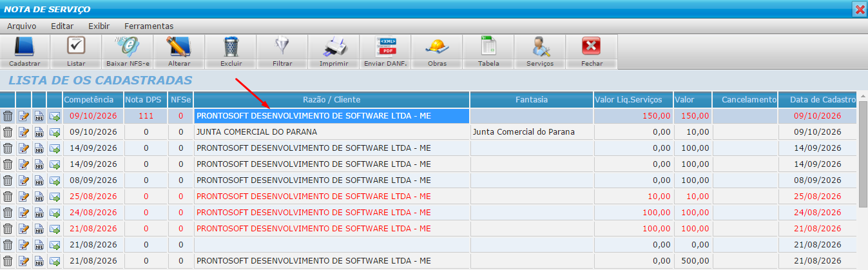This screenshot has height=270, width=868.
Task: Click the NFSe column header
Action: 180,100
